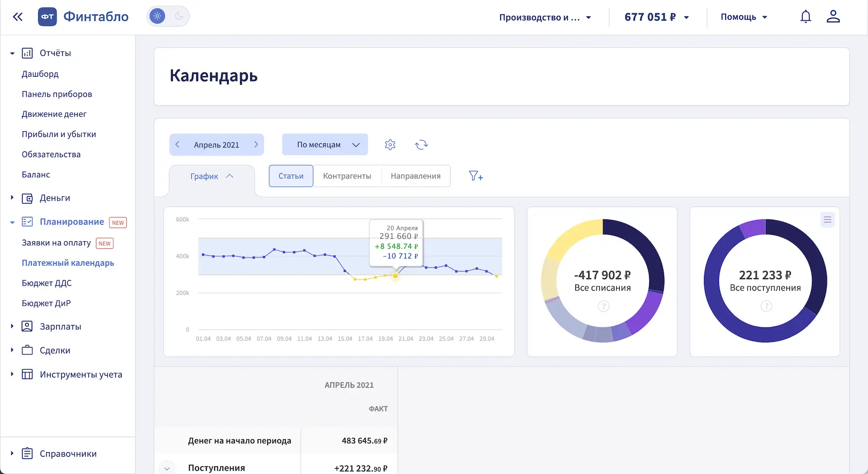
Task: Collapse the sidebar with double-chevron icon
Action: (x=18, y=17)
